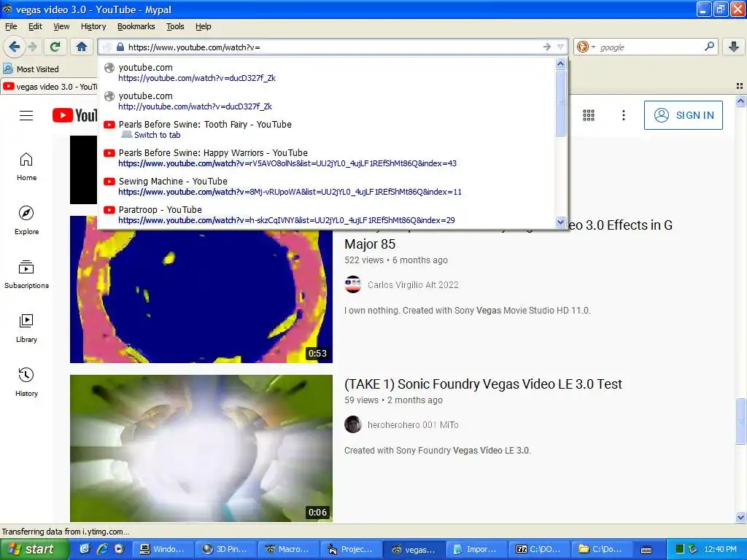747x560 pixels.
Task: Reload the page with the refresh icon
Action: pyautogui.click(x=55, y=47)
